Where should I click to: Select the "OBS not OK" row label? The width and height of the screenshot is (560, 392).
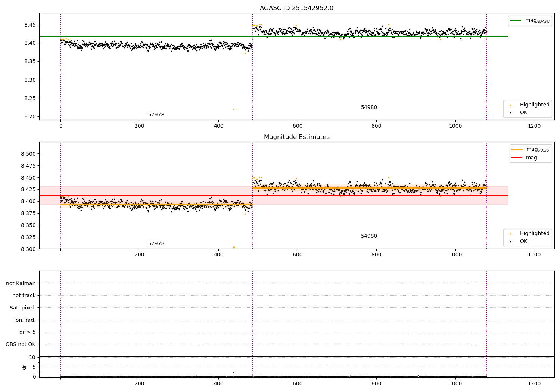21,344
